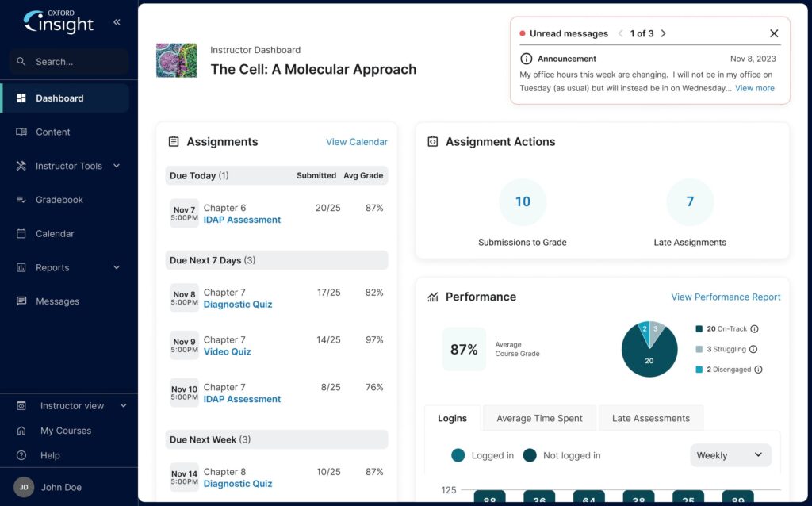This screenshot has height=506, width=812.
Task: Open the View Performance Report link
Action: [726, 297]
